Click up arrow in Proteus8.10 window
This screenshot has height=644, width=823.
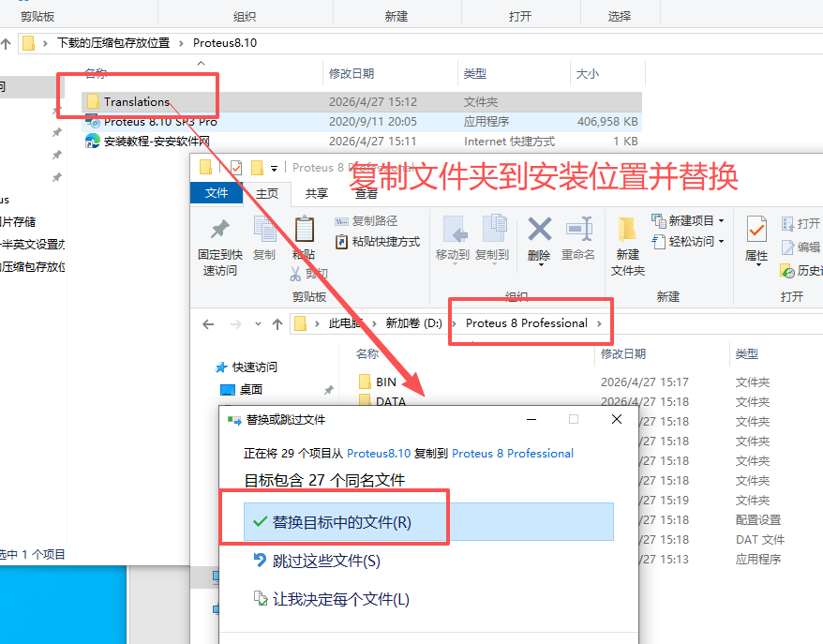(6, 43)
